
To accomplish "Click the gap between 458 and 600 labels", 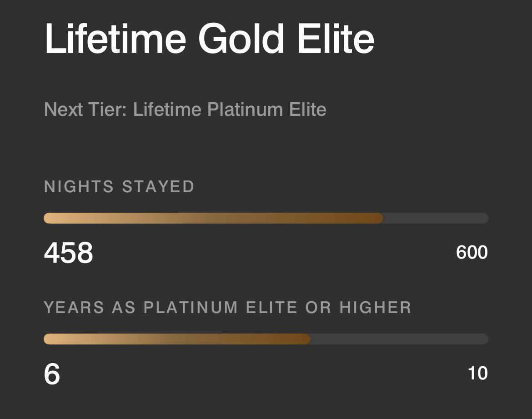I will (273, 254).
